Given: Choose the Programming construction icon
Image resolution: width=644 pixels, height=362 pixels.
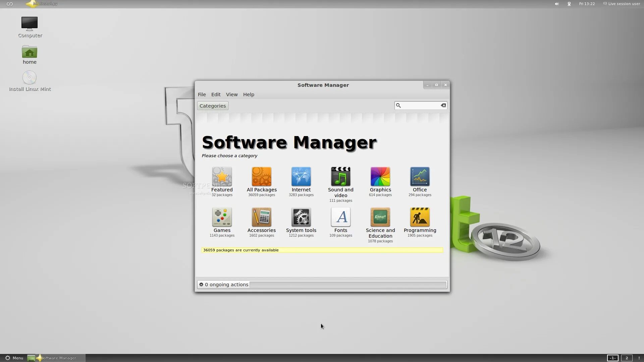Looking at the screenshot, I should (420, 217).
